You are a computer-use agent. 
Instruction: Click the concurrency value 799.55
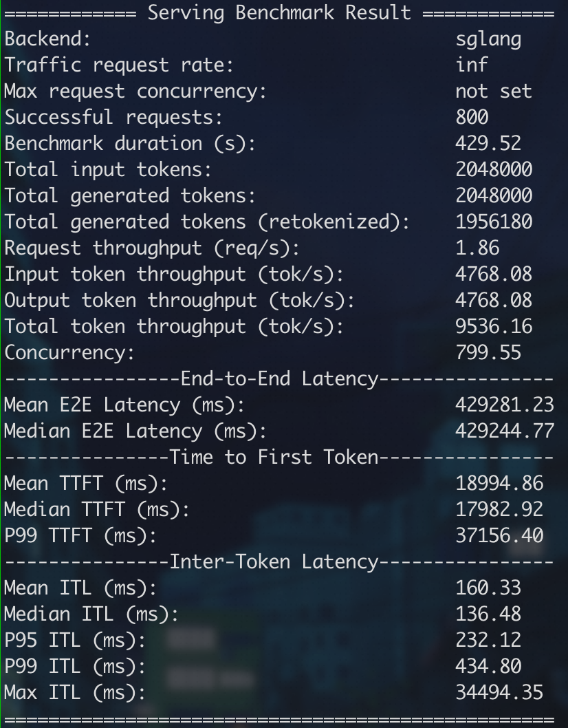coord(488,353)
